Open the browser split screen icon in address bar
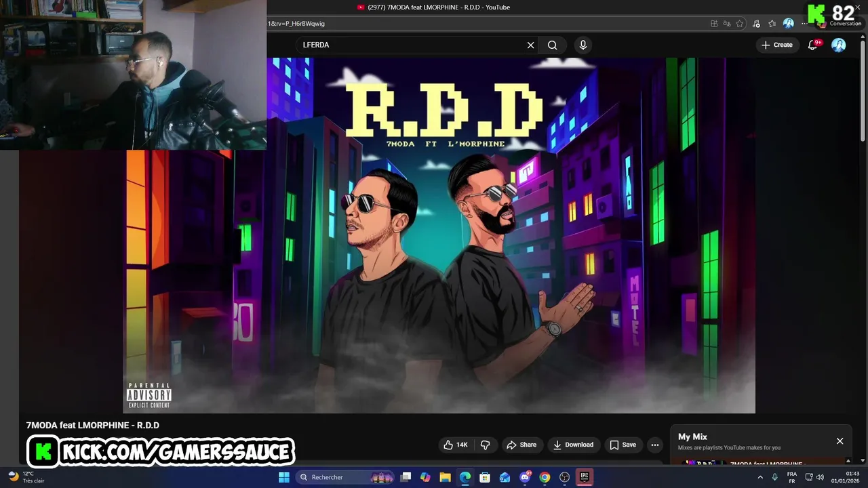868x488 pixels. (x=714, y=23)
